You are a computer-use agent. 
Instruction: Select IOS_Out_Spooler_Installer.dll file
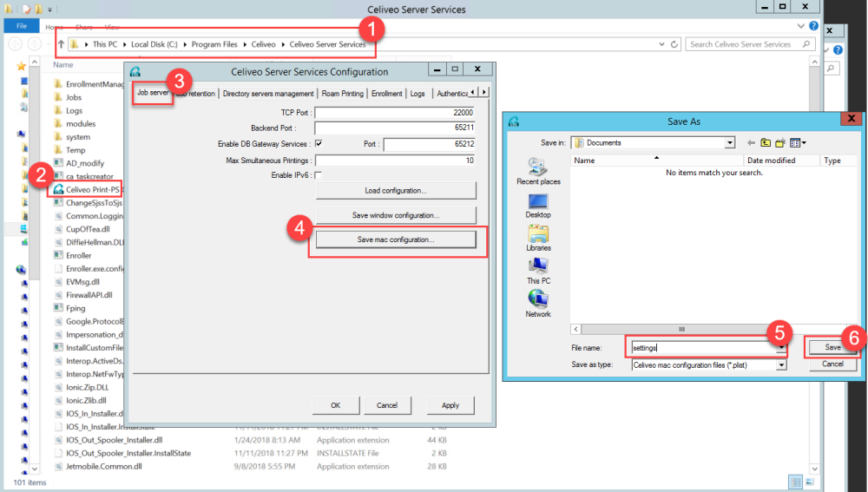pyautogui.click(x=114, y=440)
